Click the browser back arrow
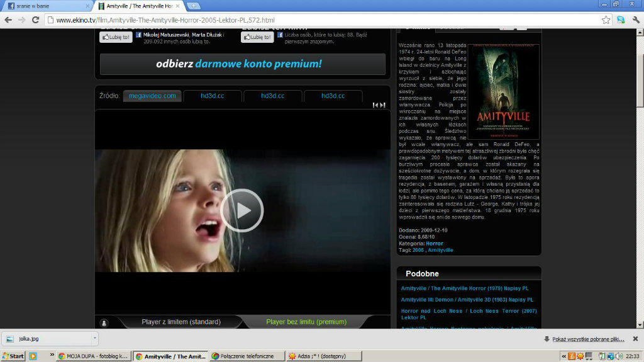Viewport: 644px width, 362px height. (8, 20)
